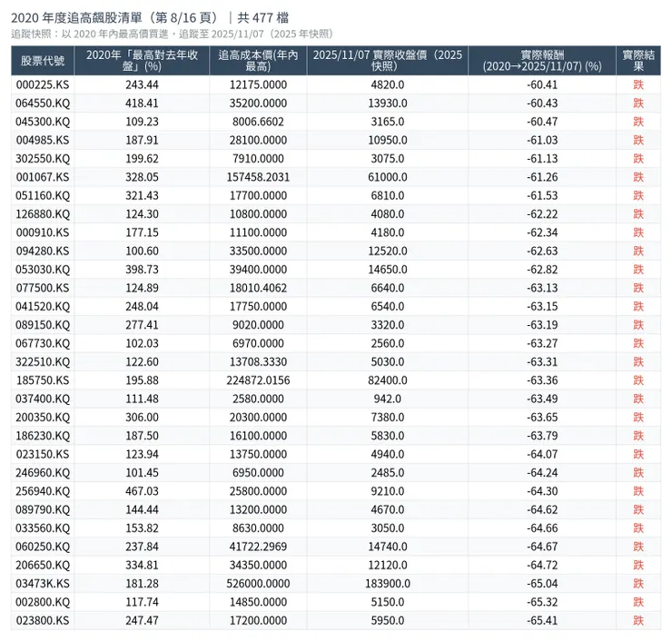Click the closing price 61000.0
This screenshot has width=672, height=641.
[x=388, y=177]
